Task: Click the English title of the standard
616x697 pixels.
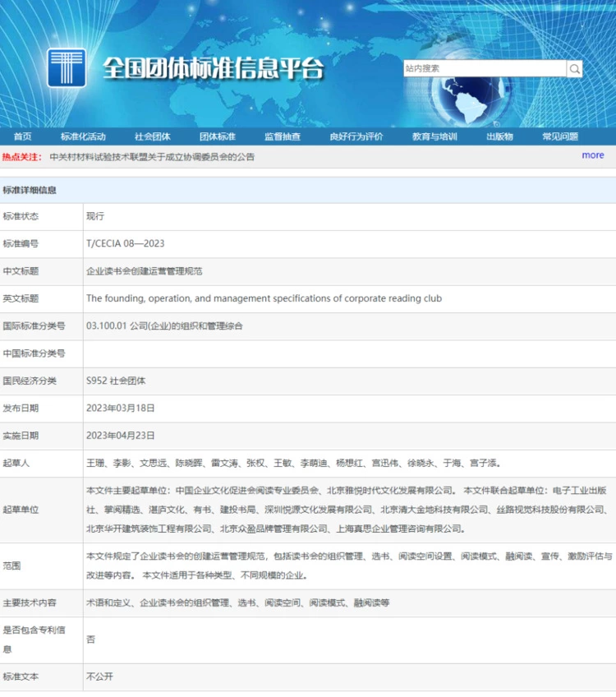Action: (264, 298)
